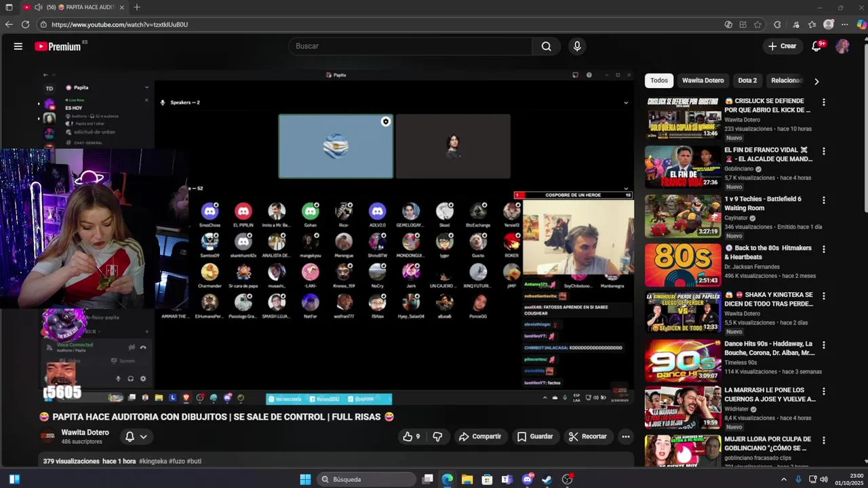Open Microsoft Edge from the taskbar
Viewport: 868px width, 488px height.
pos(447,479)
